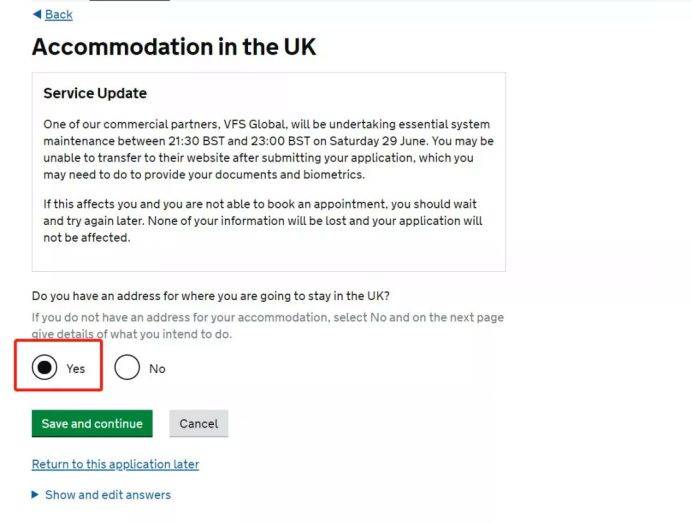This screenshot has width=692, height=525.
Task: Click the VFS Global maintenance paragraph
Action: pos(268,150)
